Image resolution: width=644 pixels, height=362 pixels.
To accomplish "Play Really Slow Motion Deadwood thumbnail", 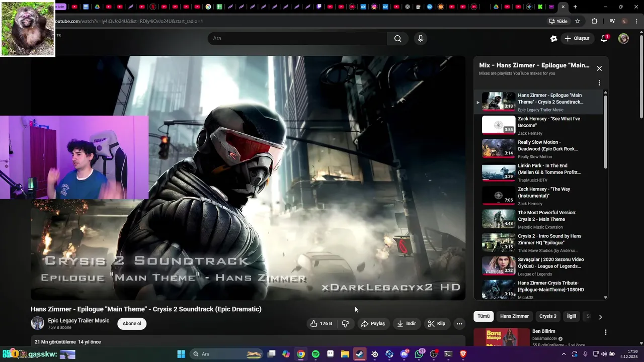I will (x=499, y=149).
